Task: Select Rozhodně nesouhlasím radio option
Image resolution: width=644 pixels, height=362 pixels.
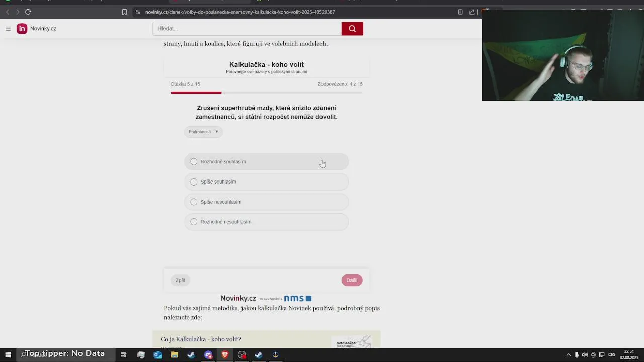Action: click(x=266, y=222)
